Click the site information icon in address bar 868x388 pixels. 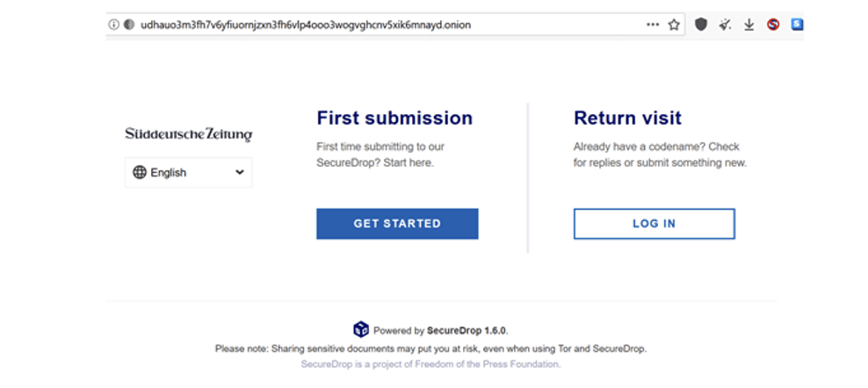113,25
